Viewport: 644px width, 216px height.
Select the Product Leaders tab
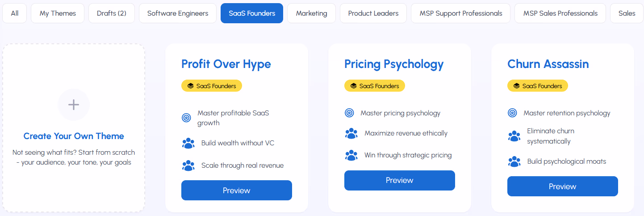tap(373, 13)
